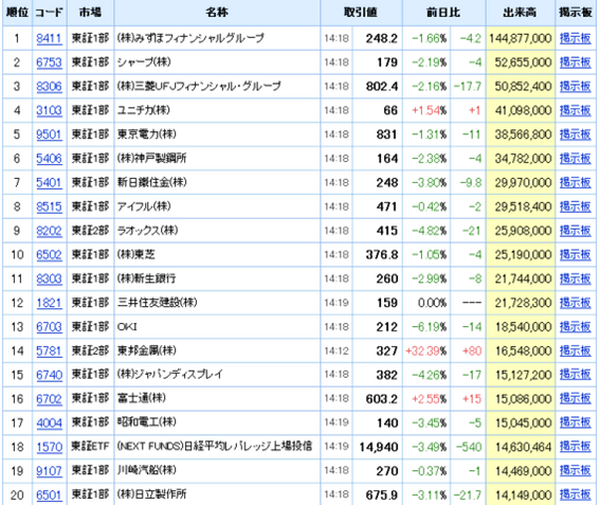Open 掲示板 link for 川崎汽船 row
600x505 pixels.
pyautogui.click(x=575, y=471)
